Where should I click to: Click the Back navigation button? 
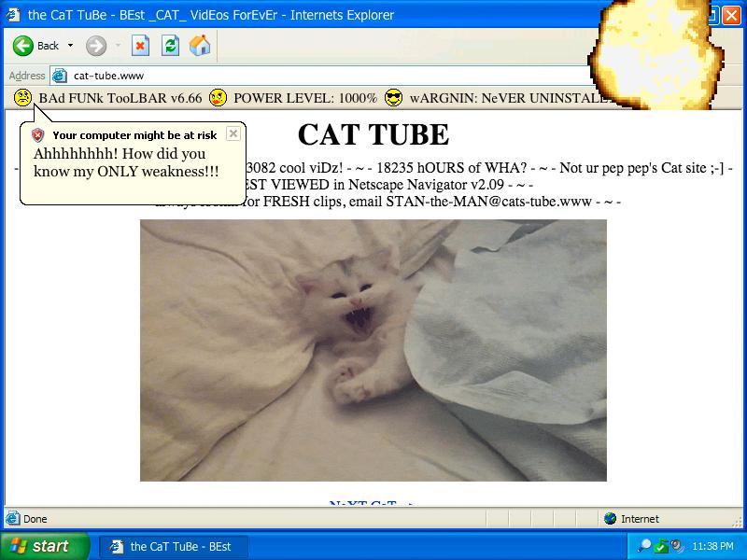pyautogui.click(x=35, y=46)
